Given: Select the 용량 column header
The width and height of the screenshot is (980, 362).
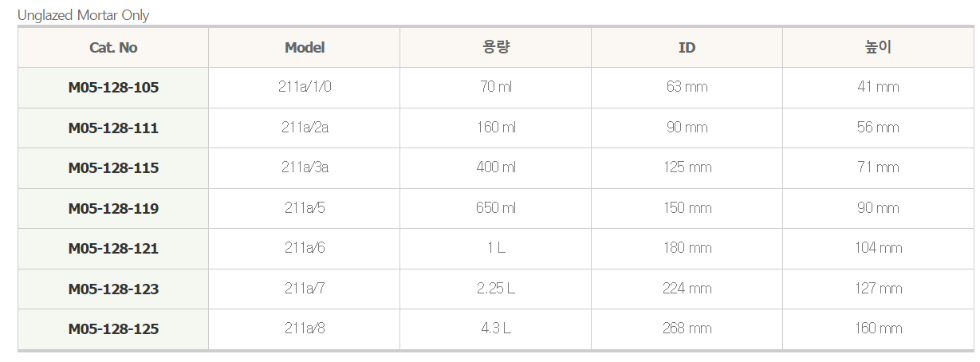Looking at the screenshot, I should [496, 48].
